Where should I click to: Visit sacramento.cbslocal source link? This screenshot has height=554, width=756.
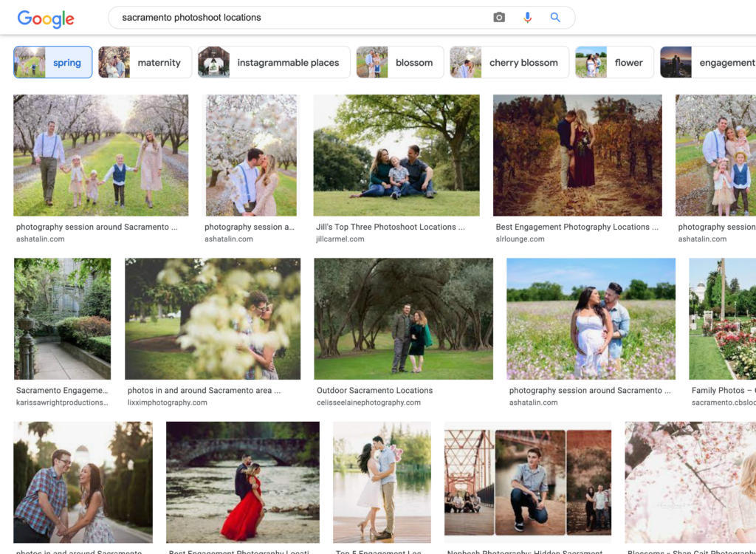point(724,403)
